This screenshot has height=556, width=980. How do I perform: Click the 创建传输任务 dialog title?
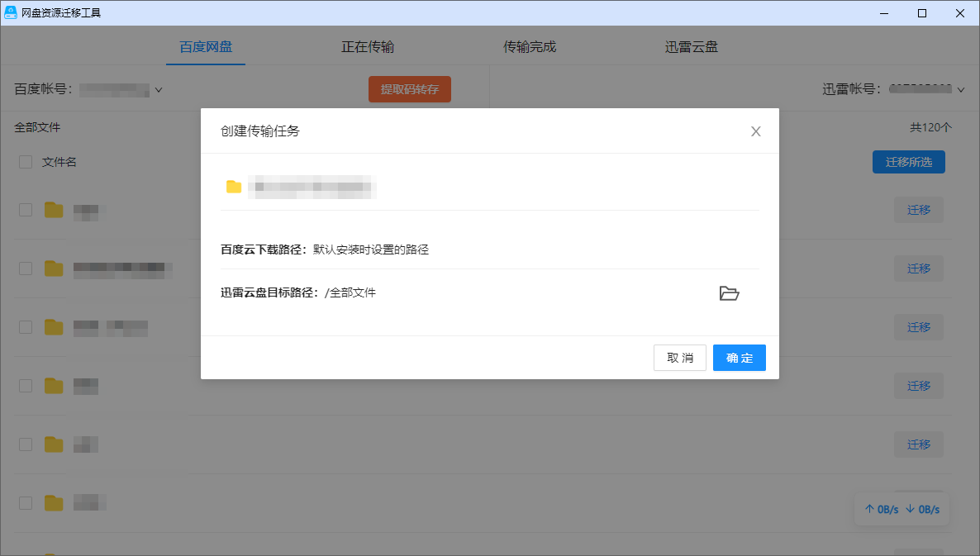(260, 131)
